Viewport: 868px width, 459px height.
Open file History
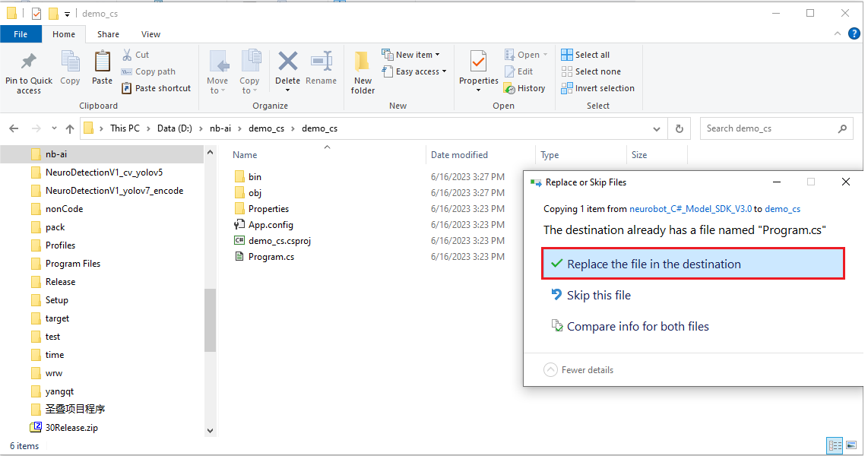tap(524, 88)
